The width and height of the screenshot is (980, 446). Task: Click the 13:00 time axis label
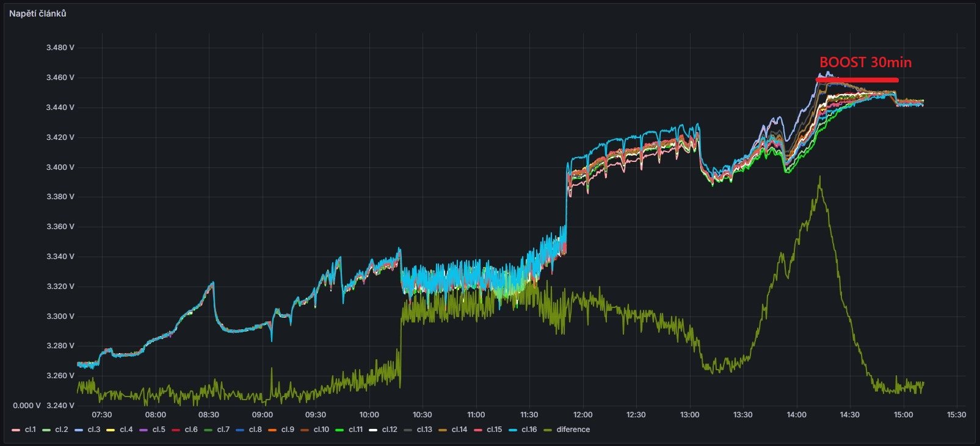689,415
